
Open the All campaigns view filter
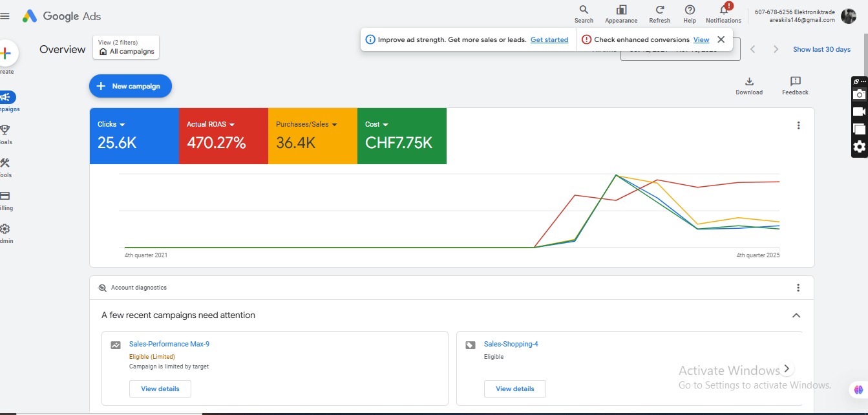click(126, 47)
